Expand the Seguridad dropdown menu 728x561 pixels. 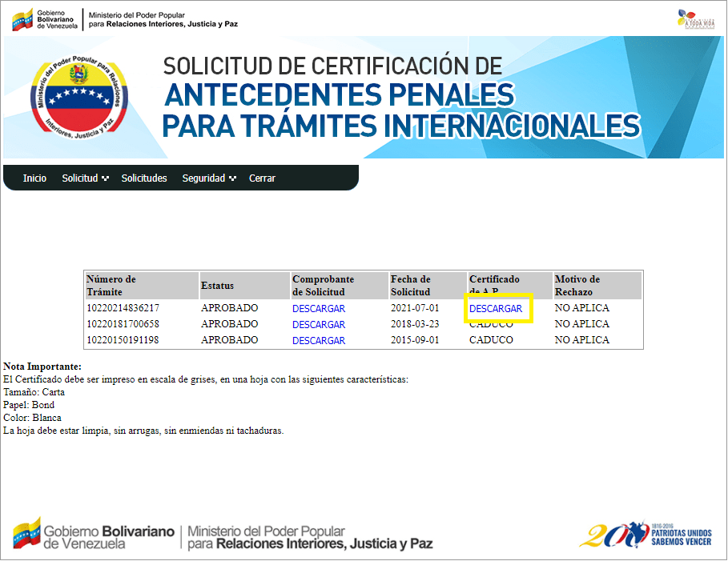click(x=208, y=178)
